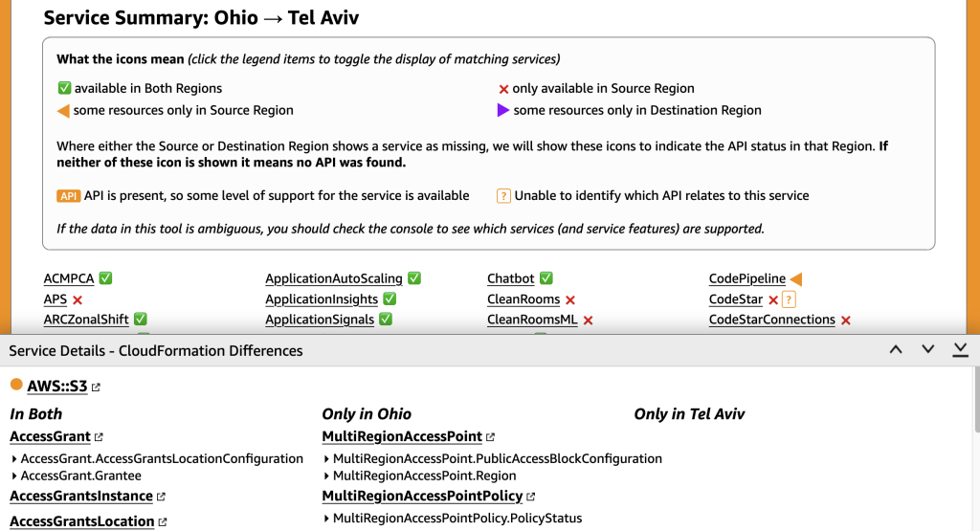Toggle 'only available in Source Region' legend item
The width and height of the screenshot is (980, 531).
(596, 88)
